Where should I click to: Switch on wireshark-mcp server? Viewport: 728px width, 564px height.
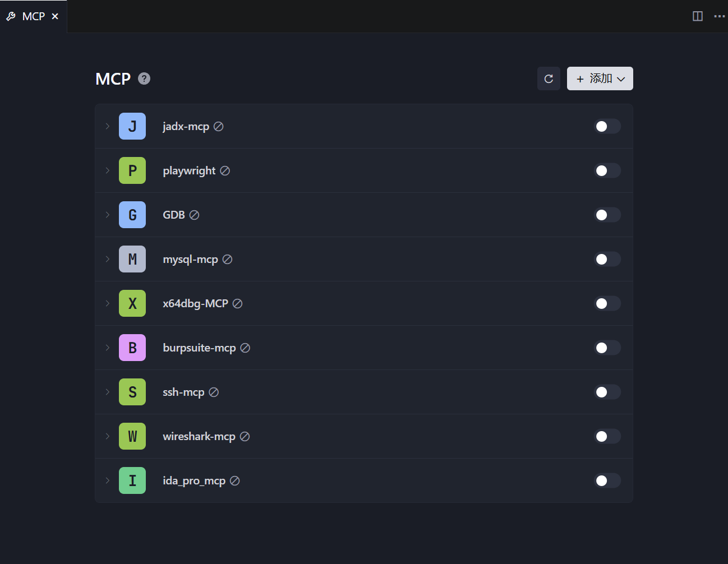point(607,436)
